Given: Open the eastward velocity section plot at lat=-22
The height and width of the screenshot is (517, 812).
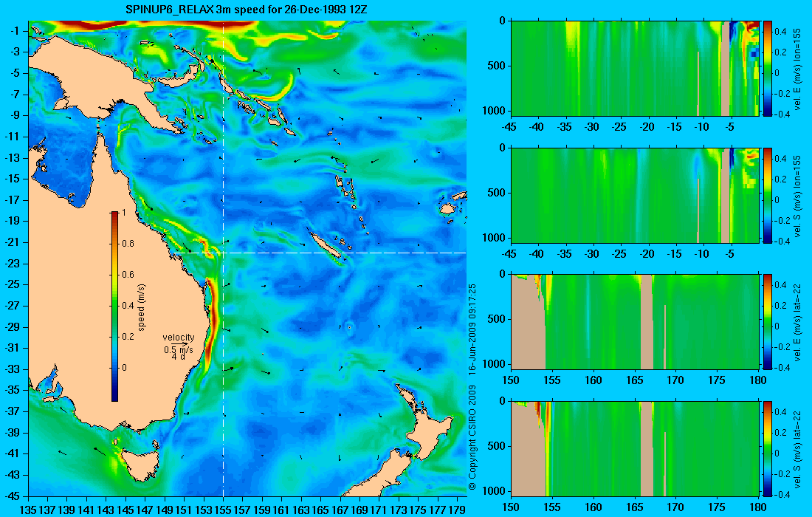Looking at the screenshot, I should 635,322.
